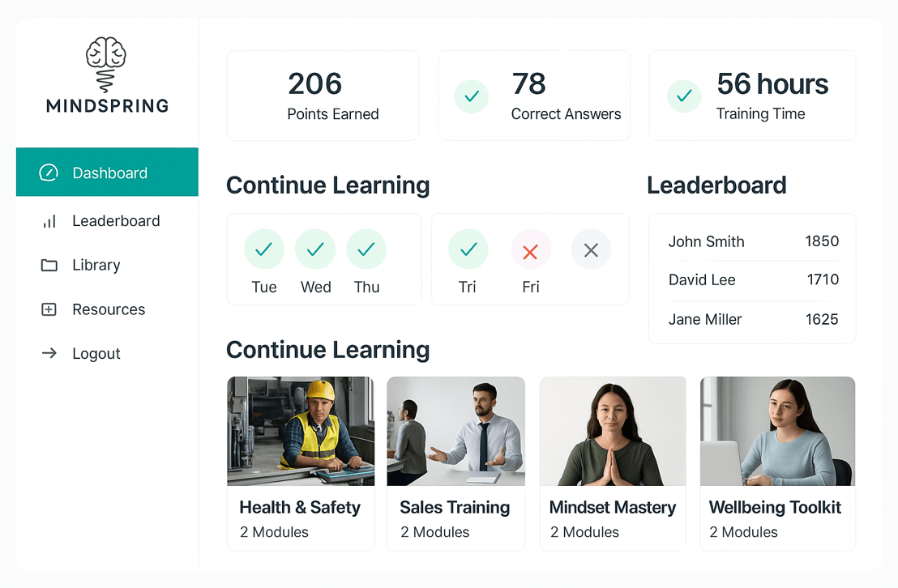This screenshot has width=898, height=588.
Task: Click the Dashboard gauge icon
Action: point(49,173)
